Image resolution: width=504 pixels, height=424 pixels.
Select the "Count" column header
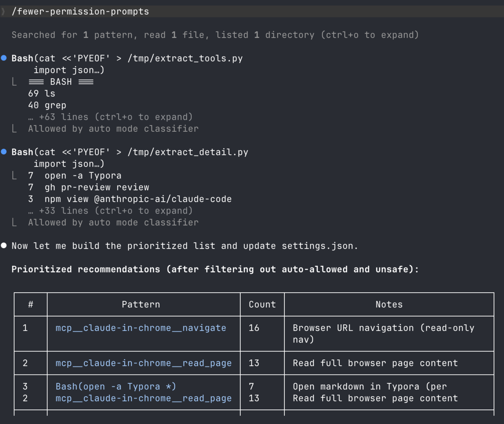[x=262, y=304]
